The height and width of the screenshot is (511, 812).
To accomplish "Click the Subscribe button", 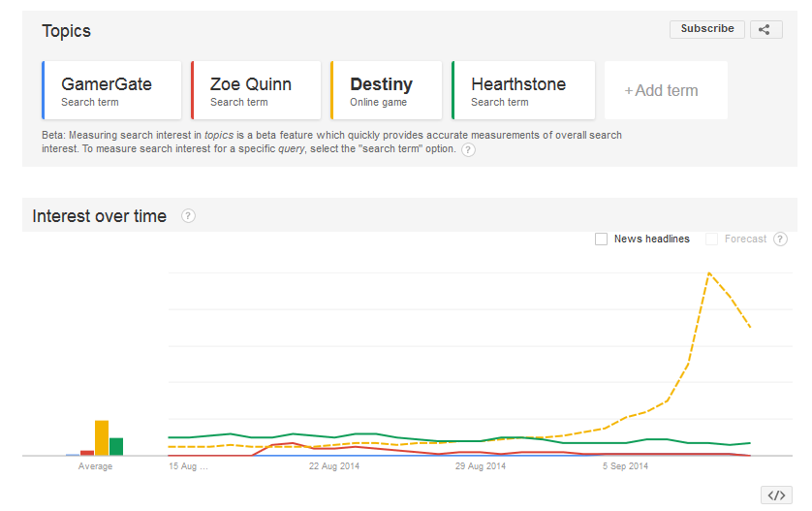I will [707, 29].
